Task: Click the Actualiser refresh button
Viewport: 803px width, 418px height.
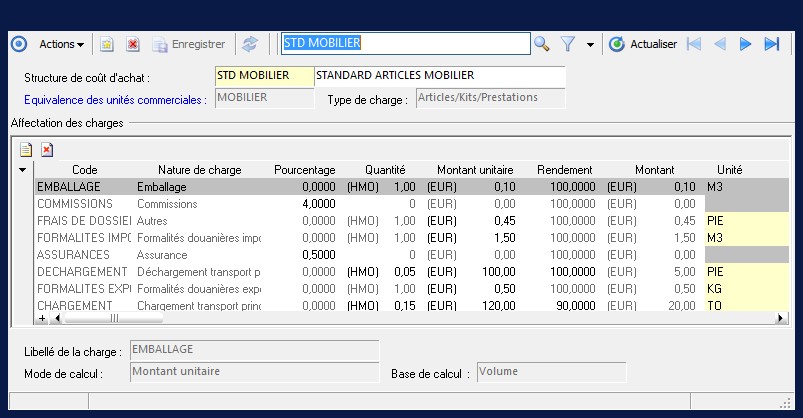Action: [x=643, y=44]
